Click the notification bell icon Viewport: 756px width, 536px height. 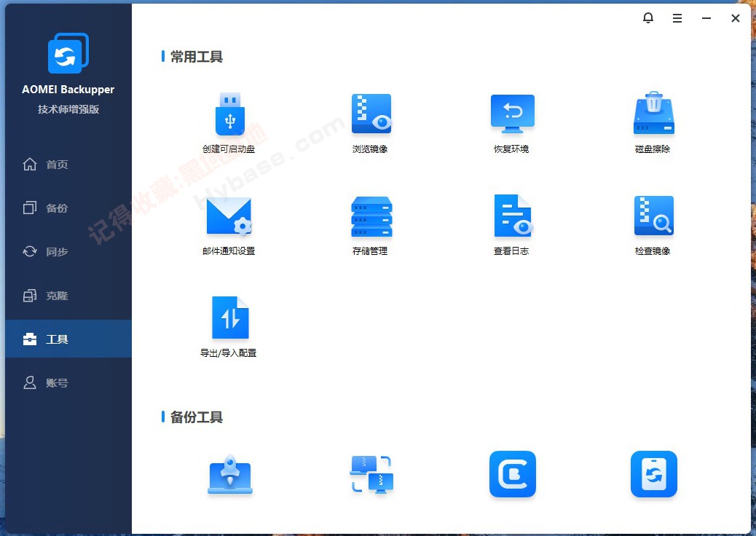[x=648, y=17]
